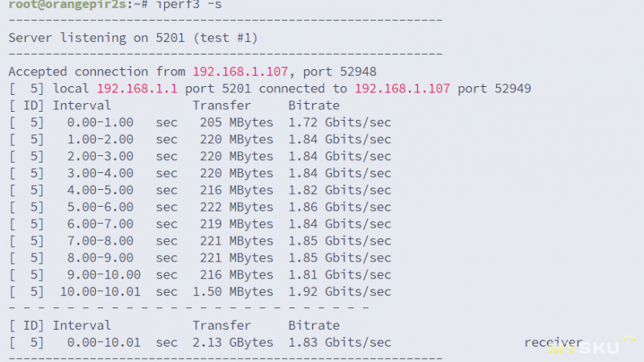Click the receiver label

[x=553, y=343]
